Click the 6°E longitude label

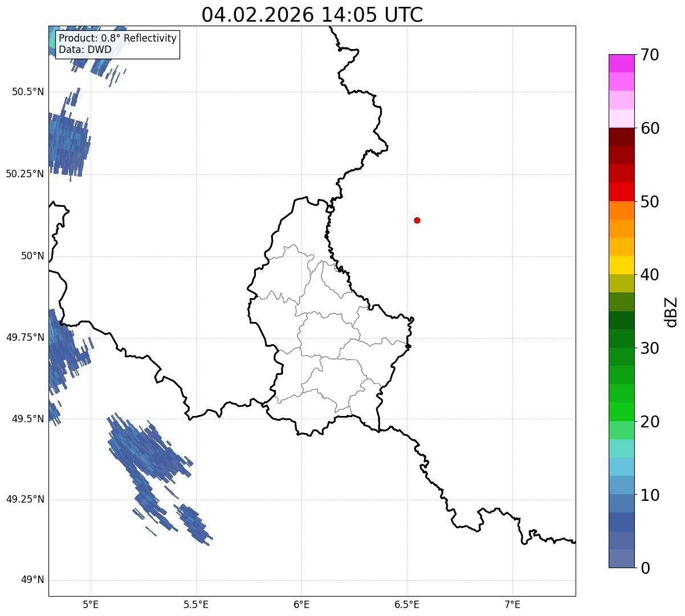pyautogui.click(x=301, y=605)
